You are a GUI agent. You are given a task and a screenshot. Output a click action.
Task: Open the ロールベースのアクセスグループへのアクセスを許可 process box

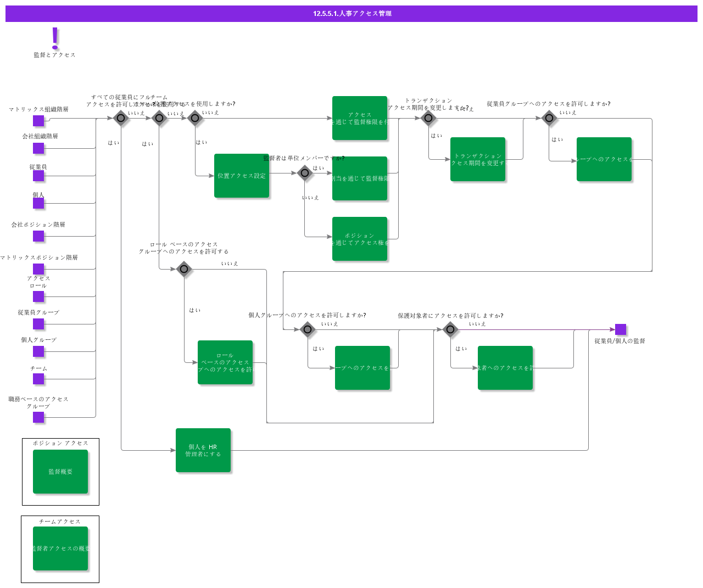coord(225,362)
